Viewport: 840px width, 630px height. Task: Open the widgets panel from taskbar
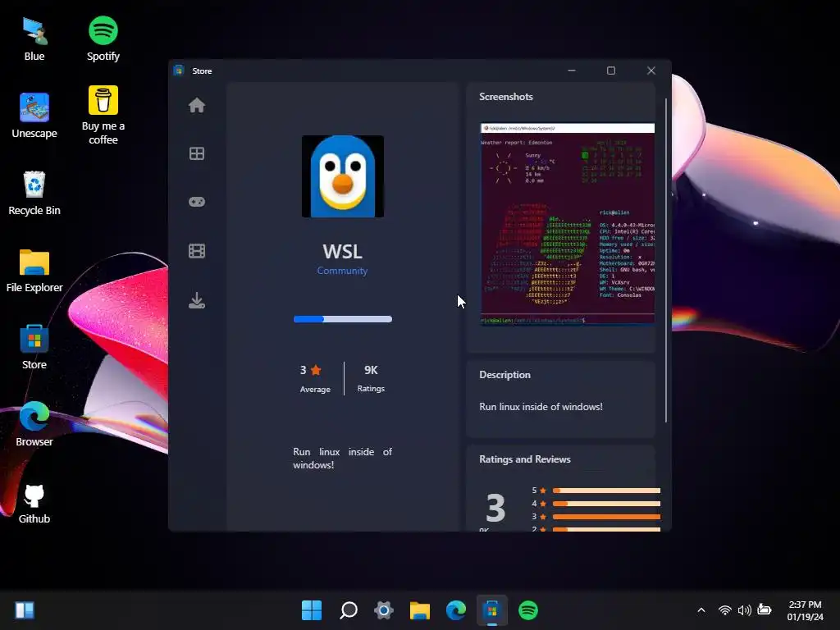point(25,610)
